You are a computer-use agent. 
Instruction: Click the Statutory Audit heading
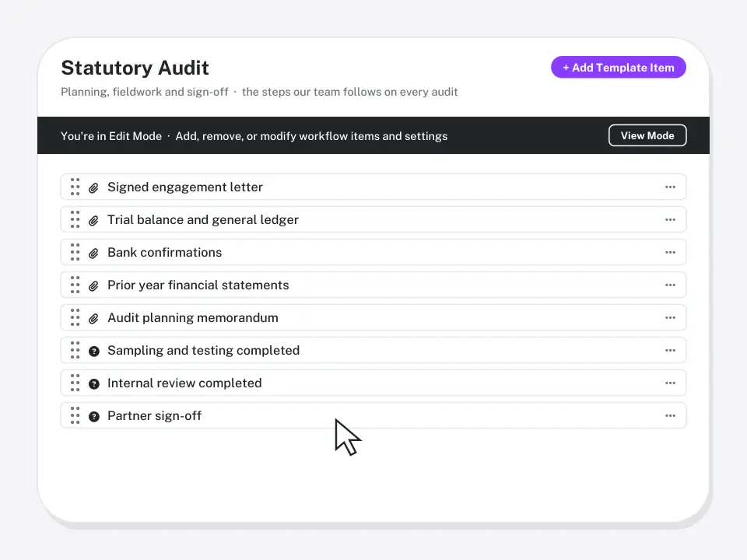tap(135, 68)
